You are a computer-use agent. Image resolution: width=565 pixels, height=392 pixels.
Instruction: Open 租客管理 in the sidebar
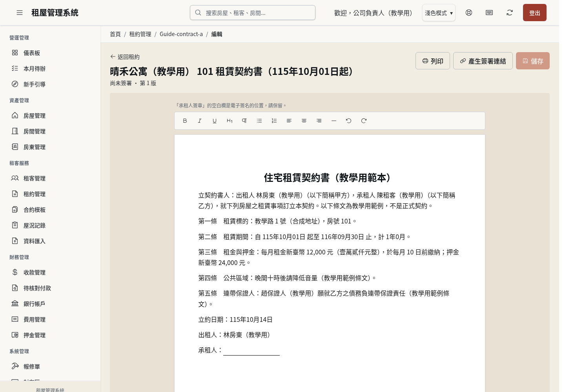click(50, 178)
